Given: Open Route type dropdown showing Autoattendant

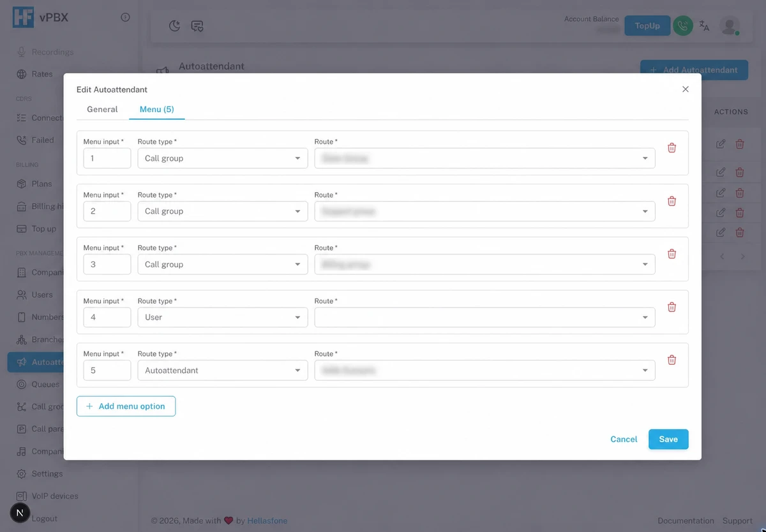Looking at the screenshot, I should (223, 370).
